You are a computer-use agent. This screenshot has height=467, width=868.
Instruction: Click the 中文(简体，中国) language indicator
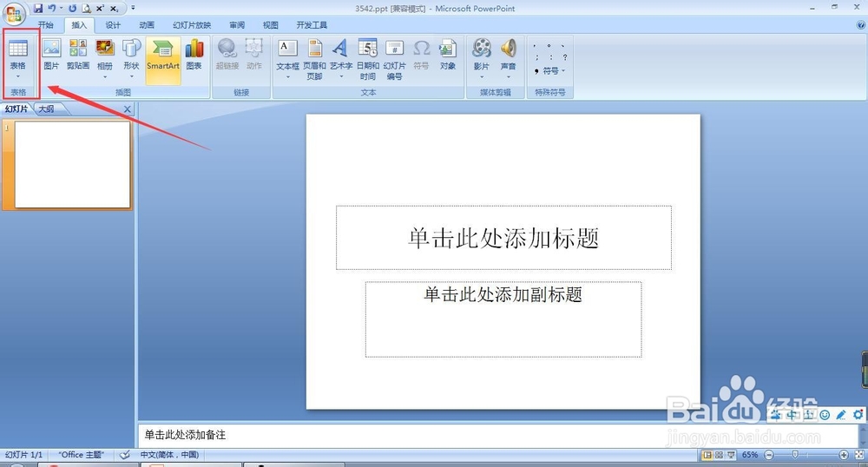click(x=169, y=455)
